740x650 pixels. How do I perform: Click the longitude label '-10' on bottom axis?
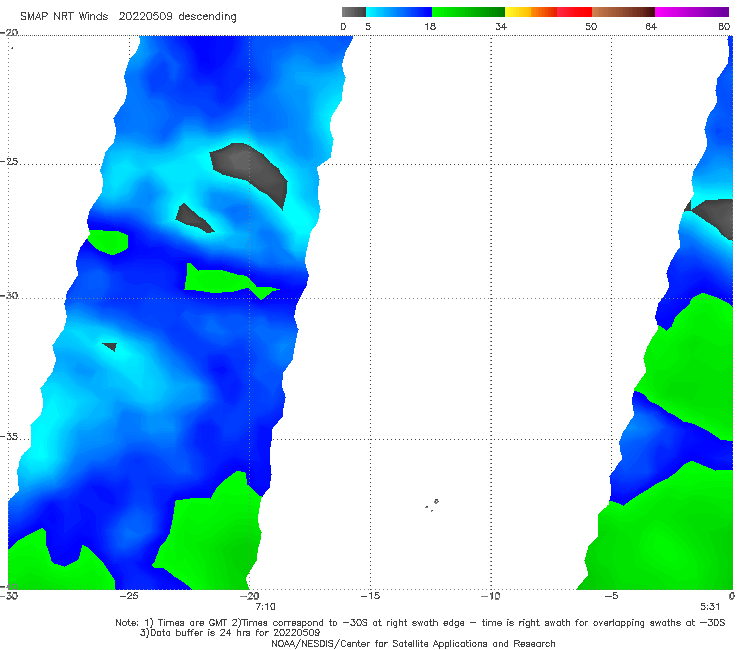(490, 596)
